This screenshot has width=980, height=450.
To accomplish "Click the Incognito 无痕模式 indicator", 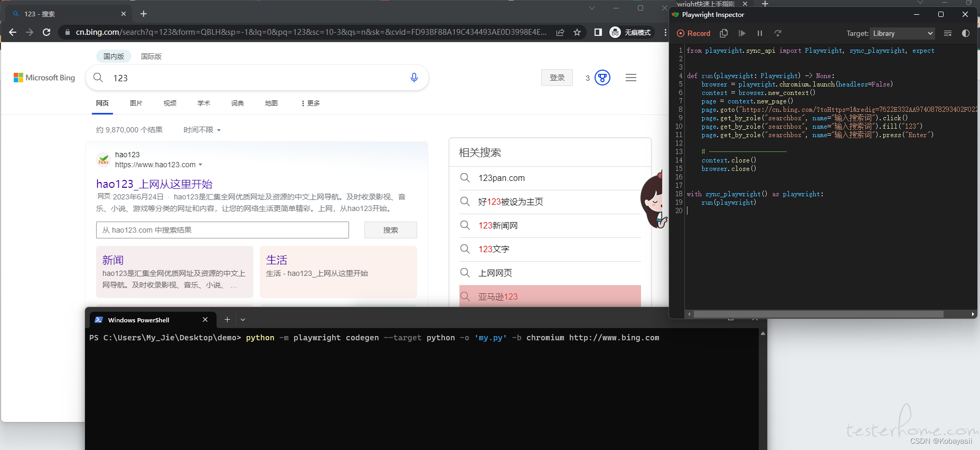I will pyautogui.click(x=630, y=32).
